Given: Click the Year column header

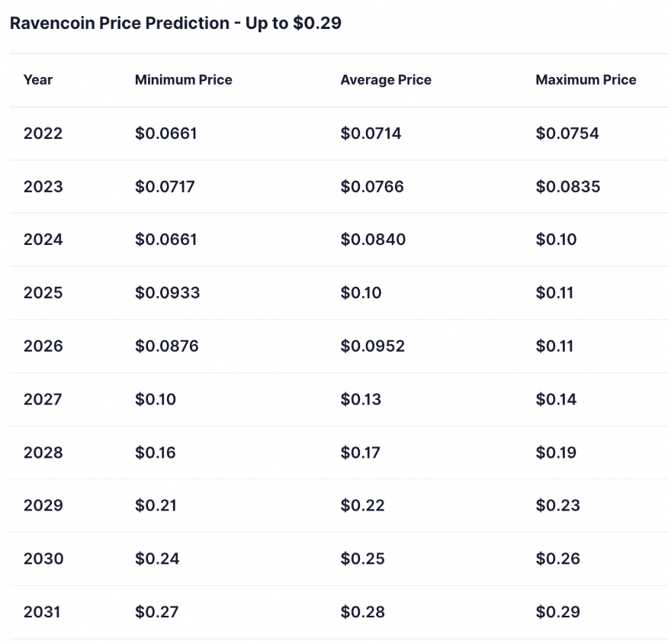Looking at the screenshot, I should tap(38, 80).
